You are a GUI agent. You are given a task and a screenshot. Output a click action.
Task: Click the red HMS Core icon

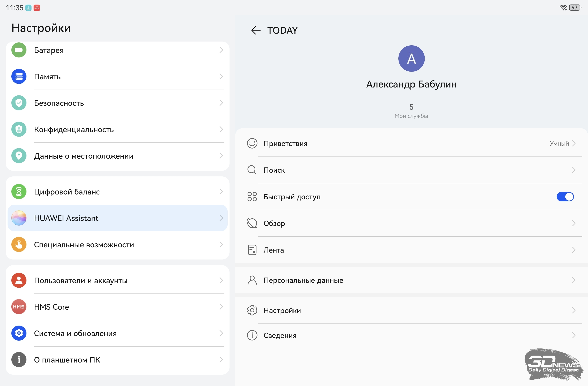tap(19, 307)
